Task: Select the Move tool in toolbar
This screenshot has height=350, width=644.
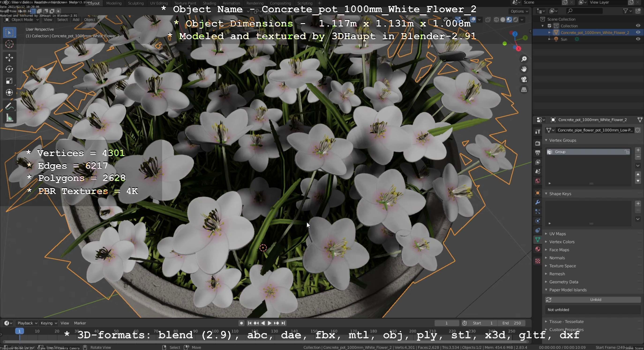Action: (x=9, y=57)
